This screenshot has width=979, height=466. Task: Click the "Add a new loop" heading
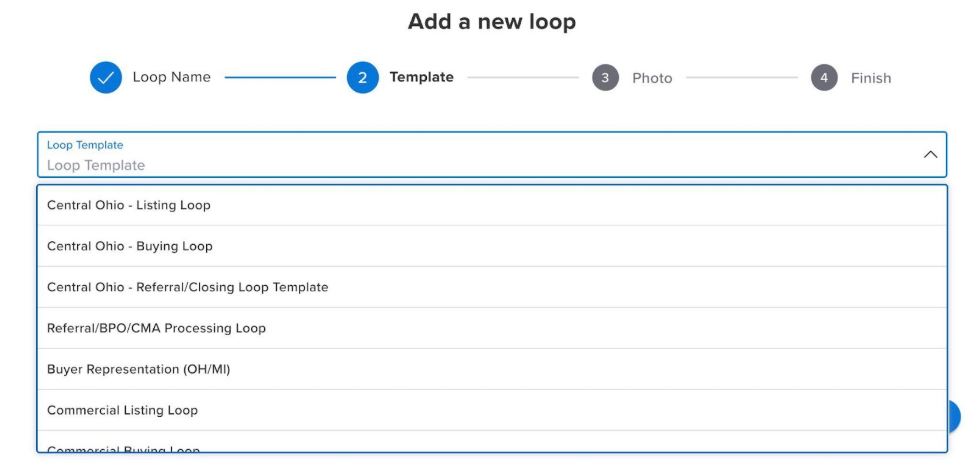pos(491,22)
